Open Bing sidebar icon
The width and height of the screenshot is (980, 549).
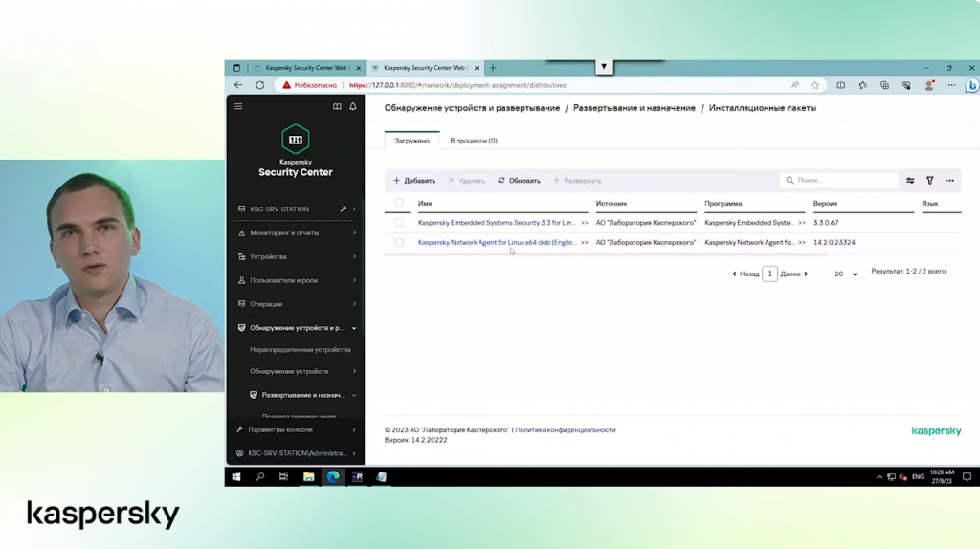pyautogui.click(x=972, y=85)
